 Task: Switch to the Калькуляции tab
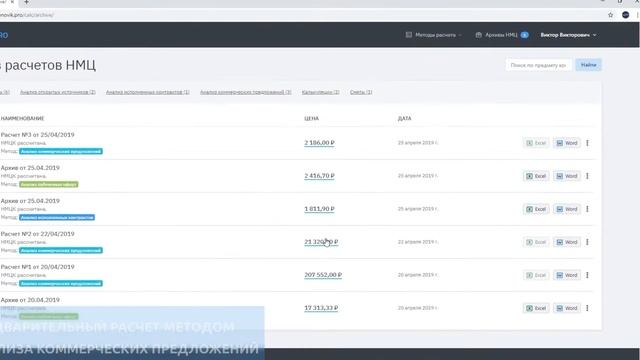coord(320,92)
